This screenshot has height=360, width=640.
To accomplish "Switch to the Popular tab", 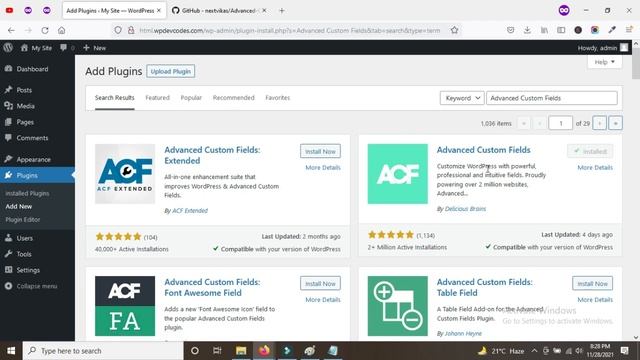I will click(x=191, y=98).
